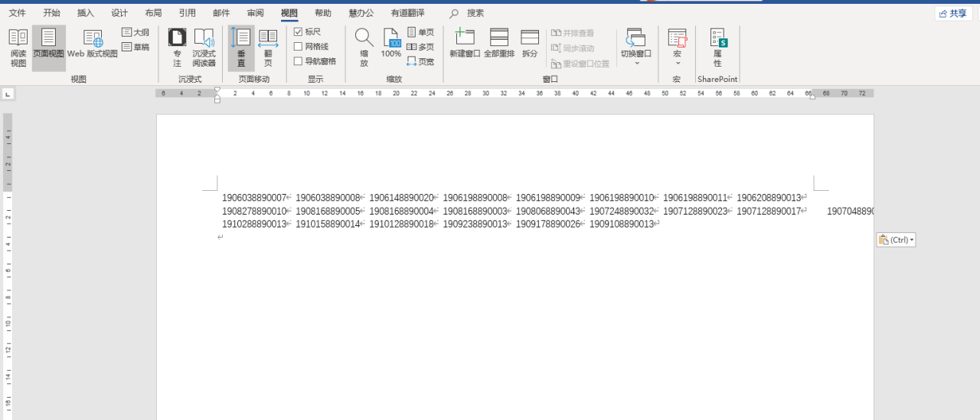Screen dimensions: 980x420
Task: Open the Layout tab (布局)
Action: [x=153, y=13]
